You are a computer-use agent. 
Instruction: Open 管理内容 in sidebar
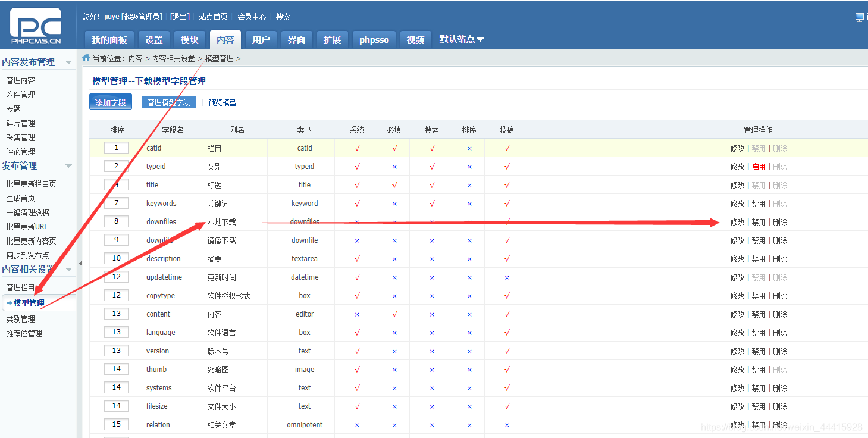(x=21, y=80)
